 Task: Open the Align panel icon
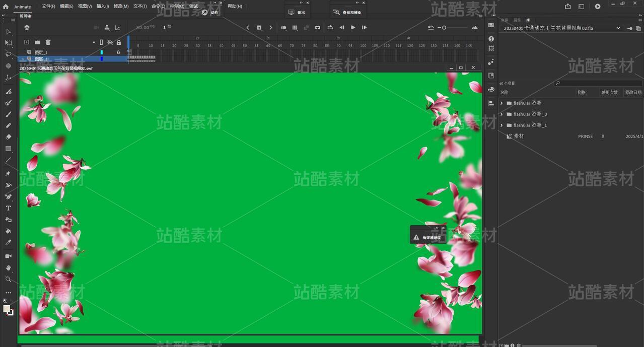click(x=491, y=103)
